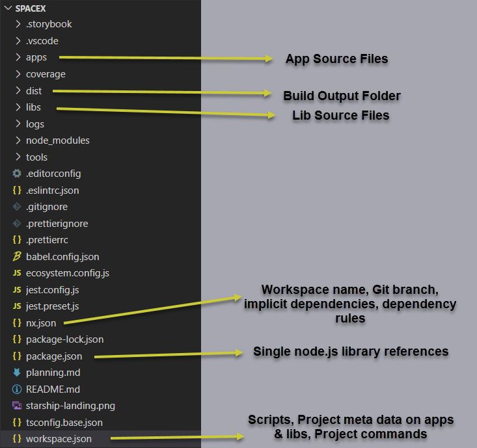Select the logs folder name
Image resolution: width=477 pixels, height=448 pixels.
(35, 124)
